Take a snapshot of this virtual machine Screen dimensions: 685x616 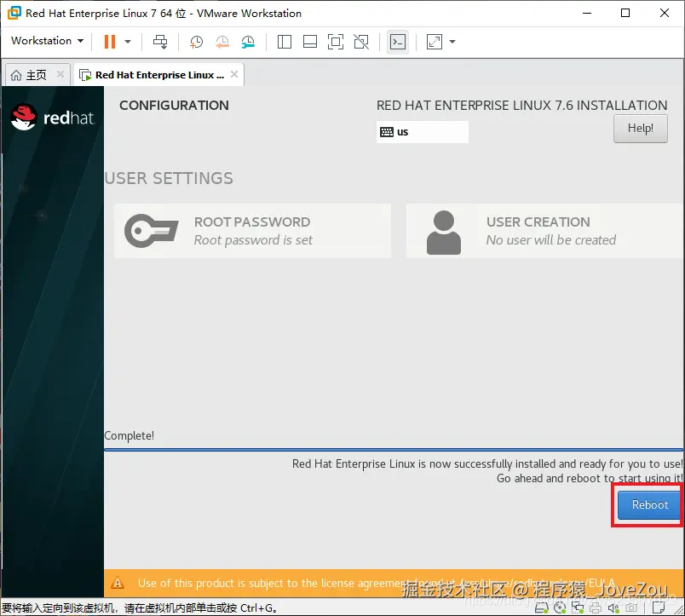pos(196,42)
